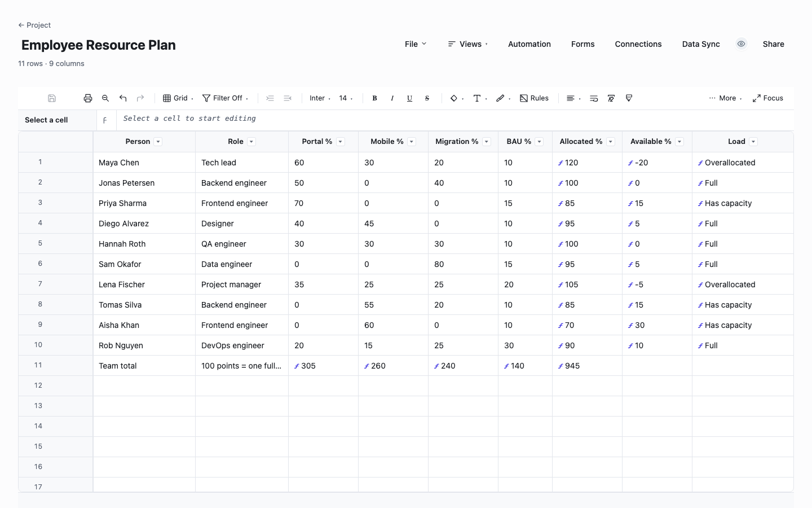Open the File menu

point(416,44)
